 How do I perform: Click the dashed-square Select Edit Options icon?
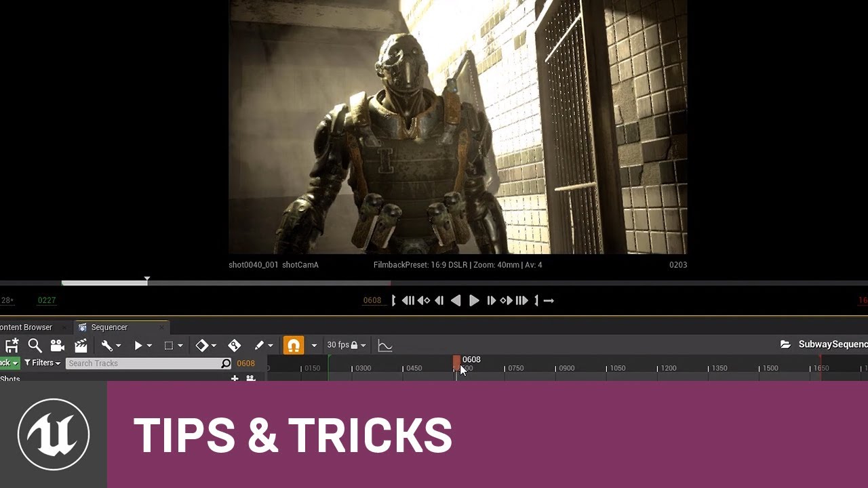click(169, 346)
